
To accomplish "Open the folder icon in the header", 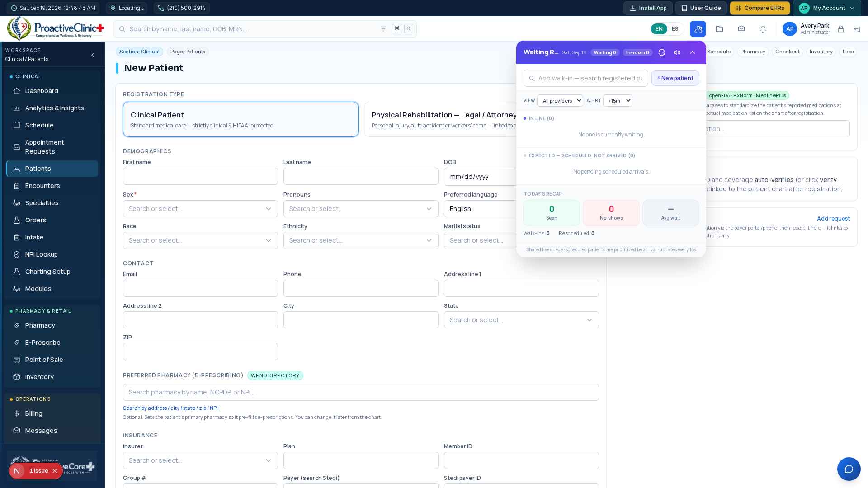I will [x=720, y=29].
